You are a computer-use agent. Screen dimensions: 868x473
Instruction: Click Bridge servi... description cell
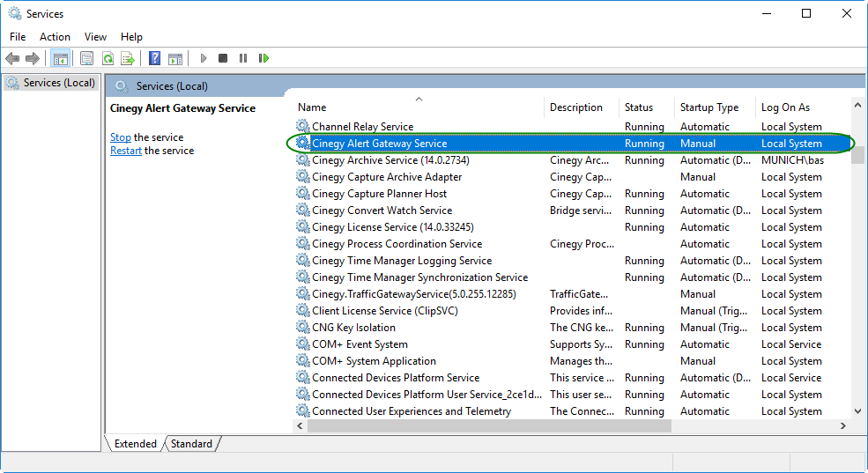pyautogui.click(x=581, y=211)
